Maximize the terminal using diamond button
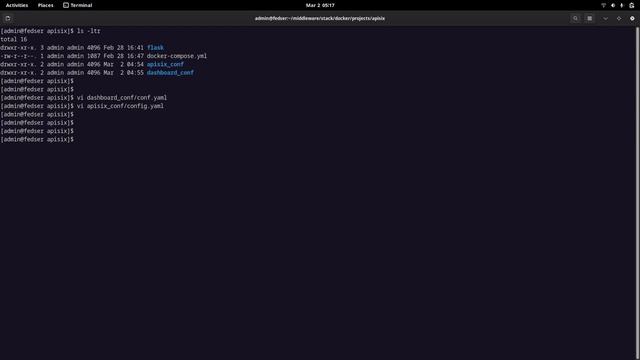The height and width of the screenshot is (360, 640). pos(619,18)
